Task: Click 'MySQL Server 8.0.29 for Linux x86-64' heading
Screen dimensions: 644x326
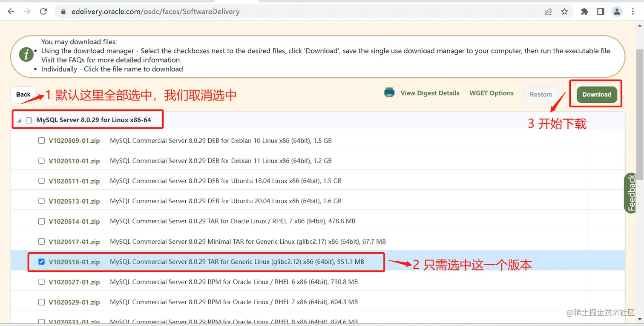Action: 94,120
